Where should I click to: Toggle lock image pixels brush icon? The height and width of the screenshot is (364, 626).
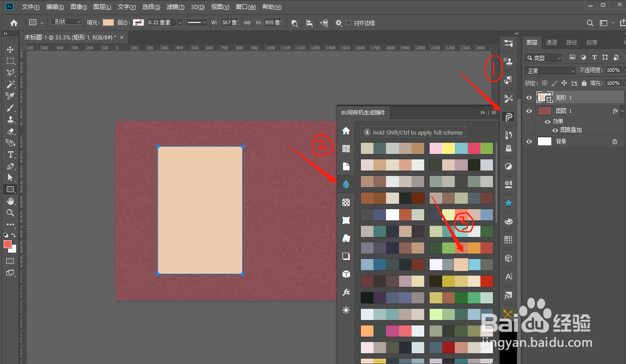tap(555, 83)
